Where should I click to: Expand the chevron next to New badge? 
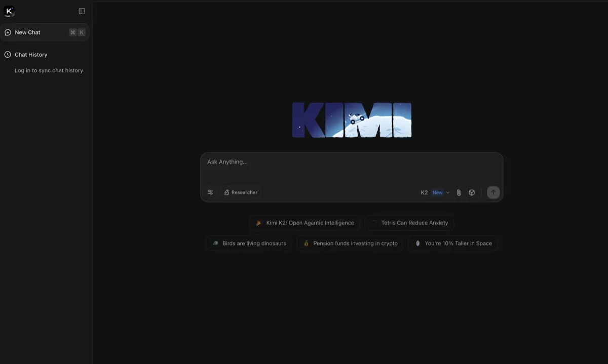click(x=448, y=192)
